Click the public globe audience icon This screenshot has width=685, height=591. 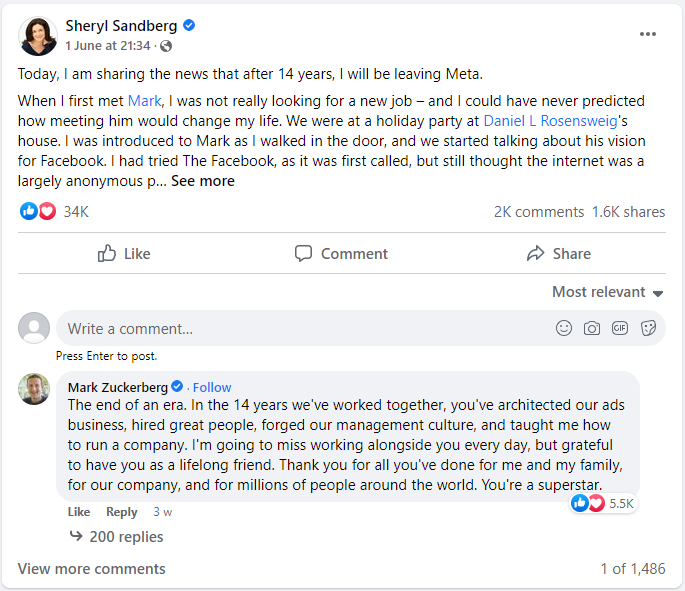(x=166, y=46)
